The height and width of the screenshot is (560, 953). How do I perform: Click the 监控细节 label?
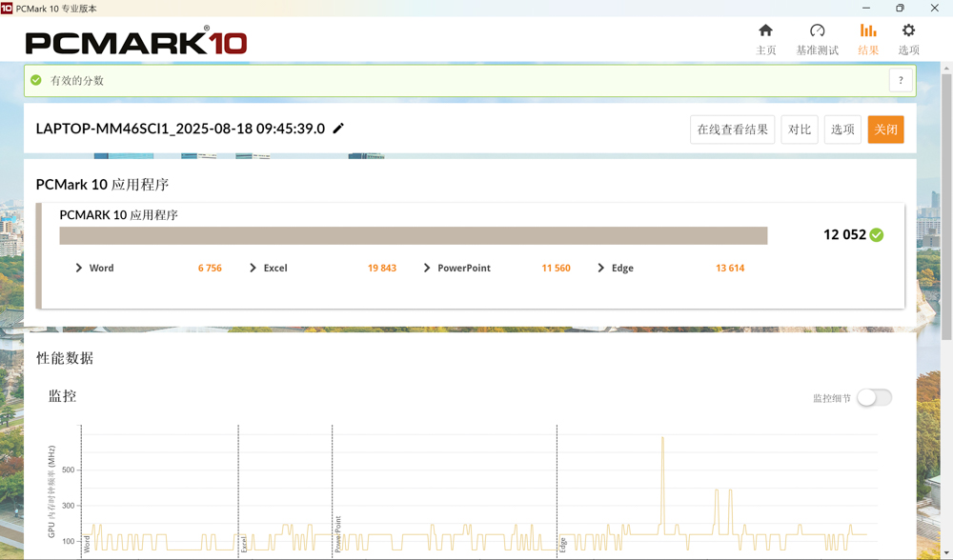[832, 398]
